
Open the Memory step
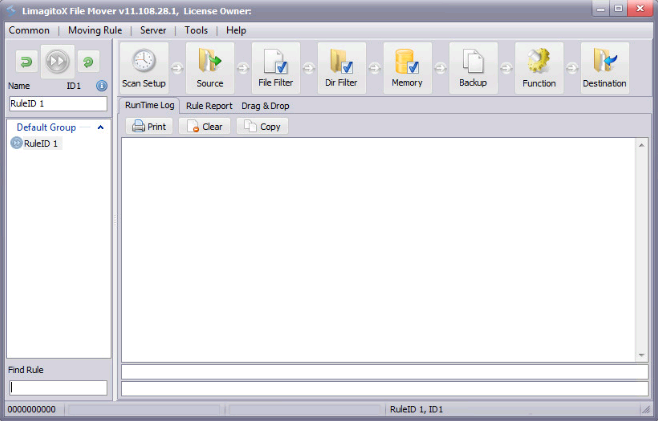pos(407,68)
